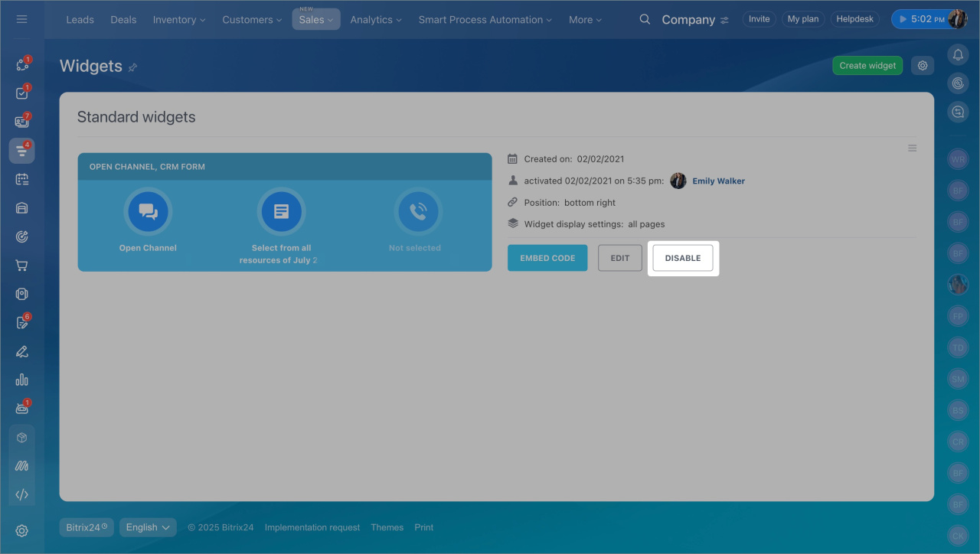980x554 pixels.
Task: Open notifications bell icon
Action: point(958,54)
